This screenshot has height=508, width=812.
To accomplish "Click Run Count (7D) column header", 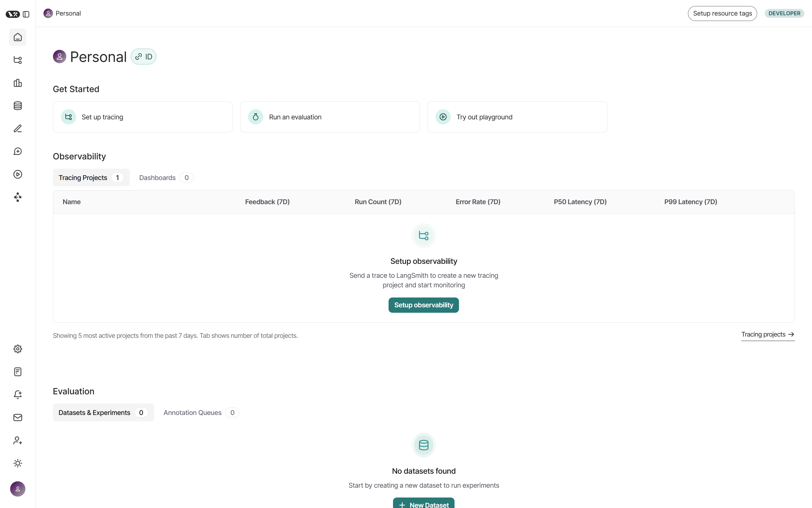I will coord(378,202).
